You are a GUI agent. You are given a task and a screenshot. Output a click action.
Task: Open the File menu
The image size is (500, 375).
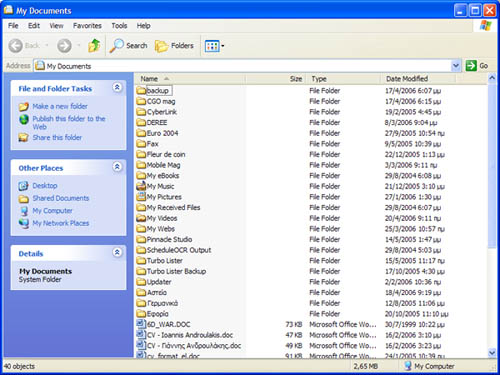tap(13, 26)
